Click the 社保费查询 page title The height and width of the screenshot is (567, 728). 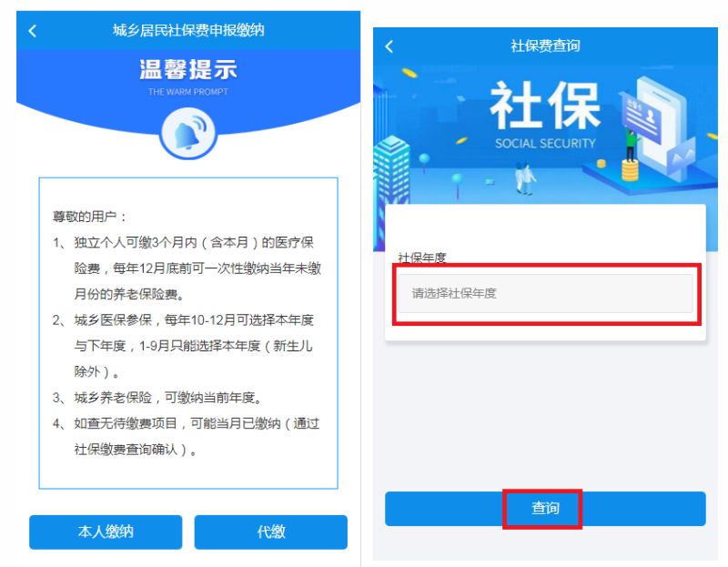(545, 46)
